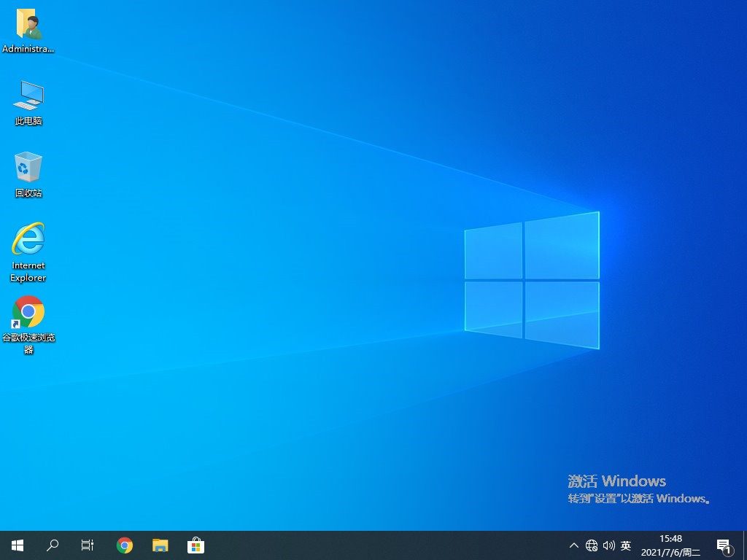Show hidden tray icons chevron
Viewport: 747px width, 560px height.
point(574,545)
